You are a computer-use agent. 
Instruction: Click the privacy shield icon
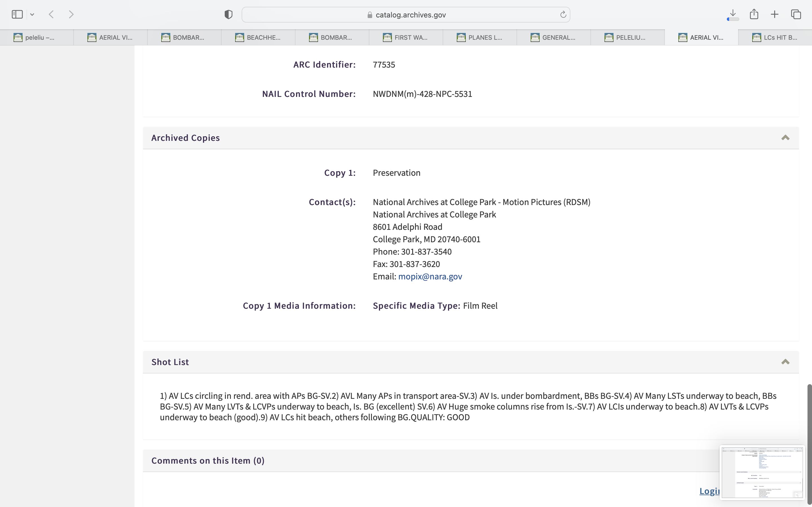tap(228, 14)
